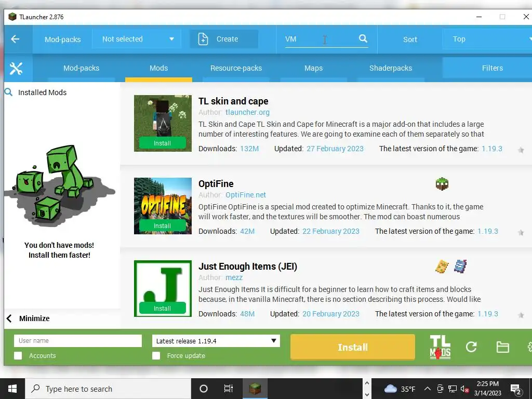Click the Create new file icon
The height and width of the screenshot is (399, 532).
click(x=203, y=39)
